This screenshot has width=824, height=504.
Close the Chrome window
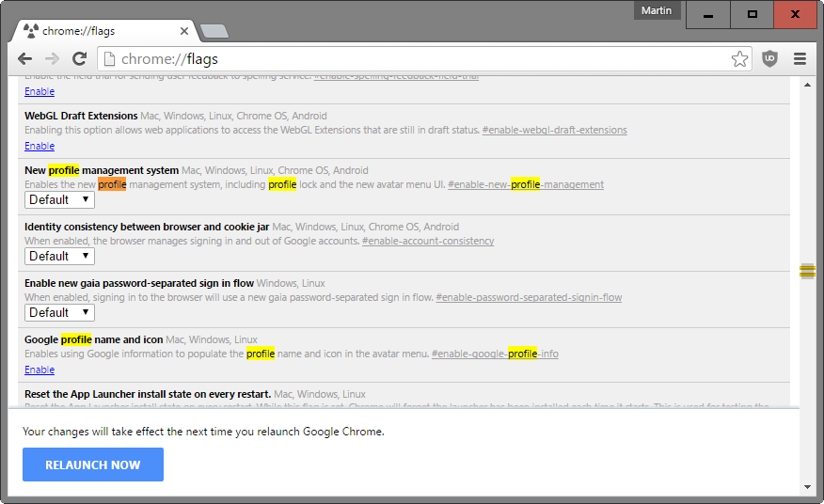(795, 15)
